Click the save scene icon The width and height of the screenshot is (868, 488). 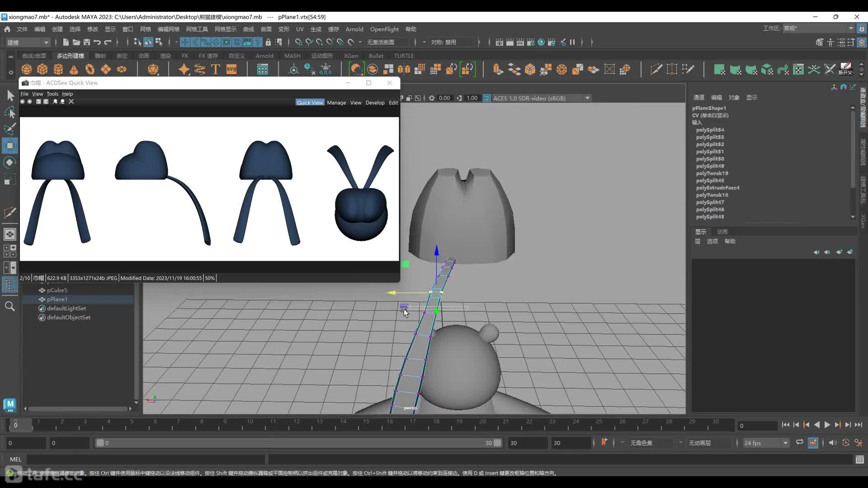86,42
